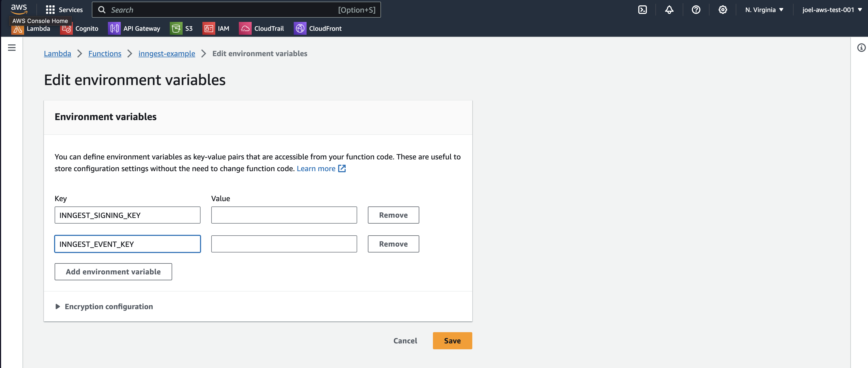Open the inngest-example breadcrumb link
This screenshot has width=868, height=368.
pyautogui.click(x=167, y=53)
